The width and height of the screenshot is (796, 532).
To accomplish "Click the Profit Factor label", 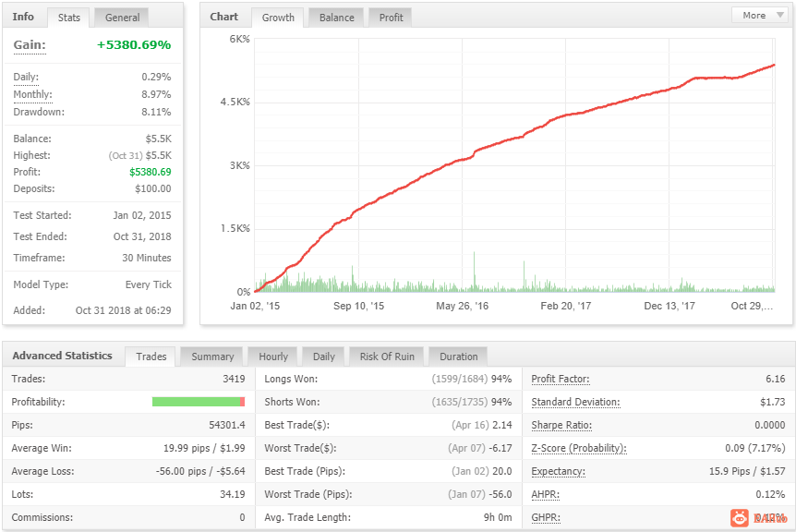I will (560, 379).
